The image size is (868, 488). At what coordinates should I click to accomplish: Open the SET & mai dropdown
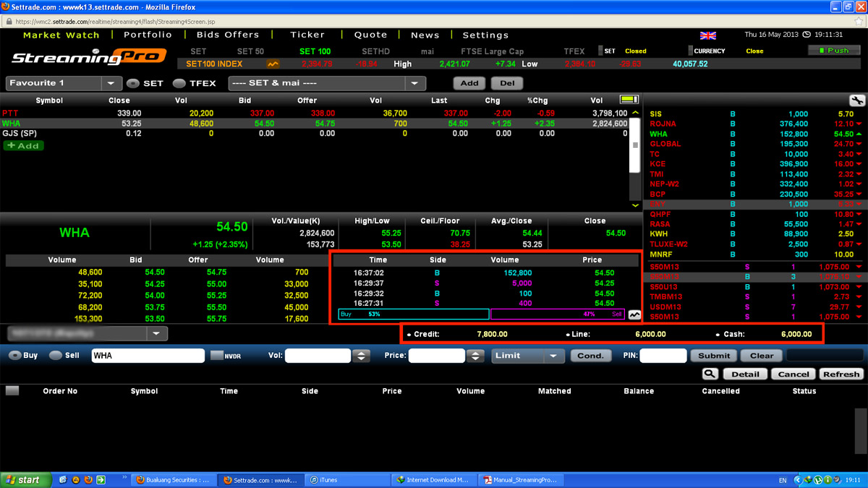pos(327,83)
